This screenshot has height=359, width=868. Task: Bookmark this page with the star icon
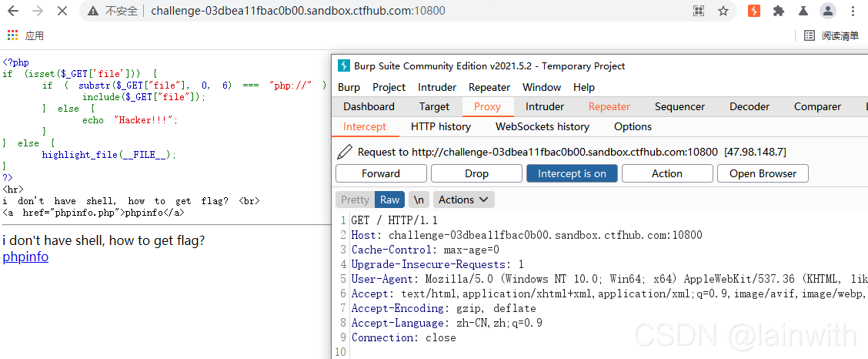coord(723,11)
